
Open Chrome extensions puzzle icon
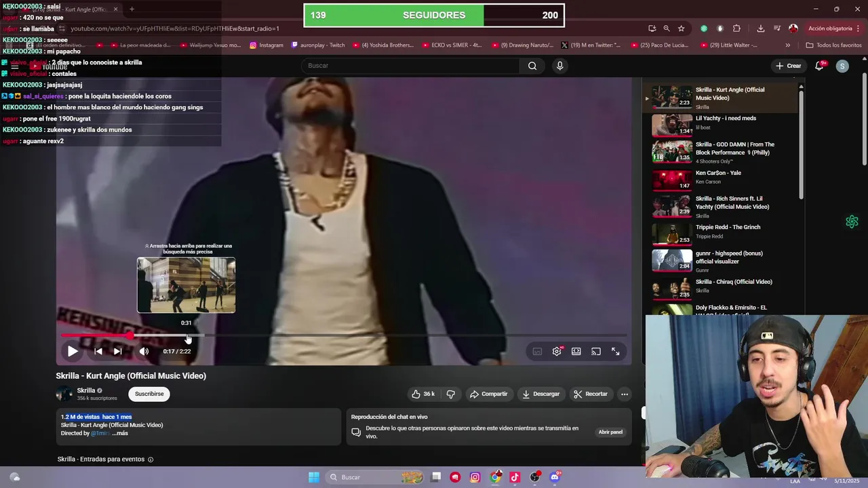point(736,28)
